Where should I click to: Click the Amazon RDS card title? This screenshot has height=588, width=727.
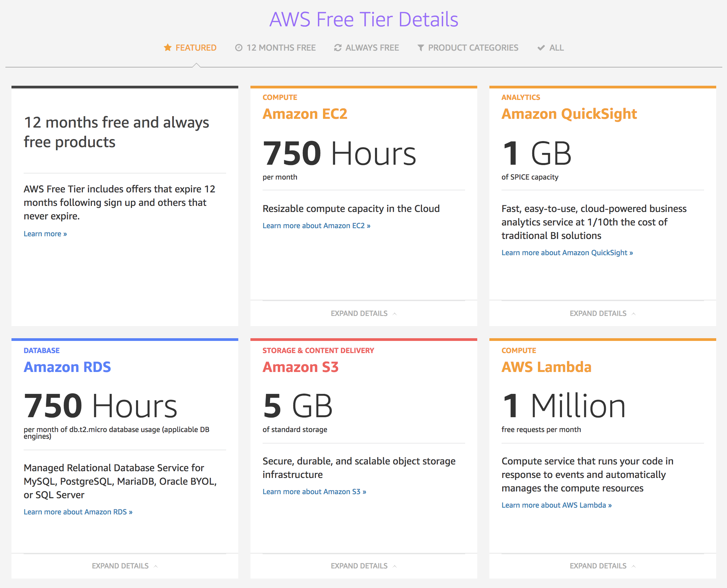point(67,367)
